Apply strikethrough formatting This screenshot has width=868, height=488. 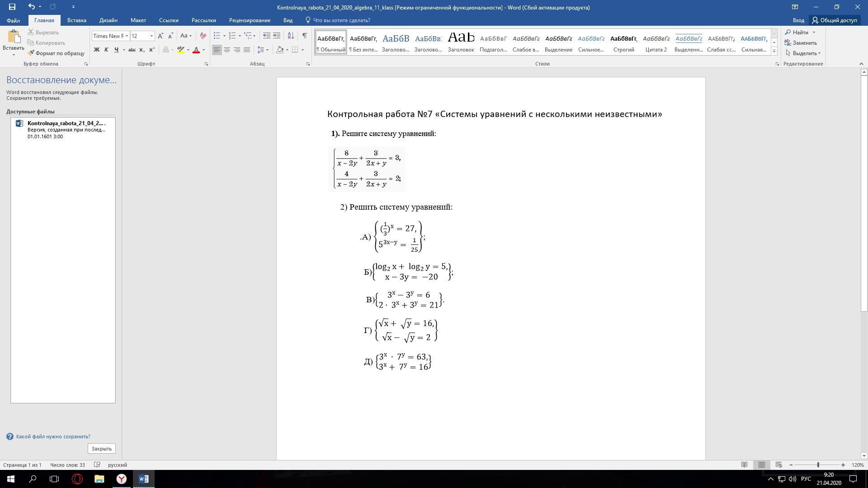point(132,50)
